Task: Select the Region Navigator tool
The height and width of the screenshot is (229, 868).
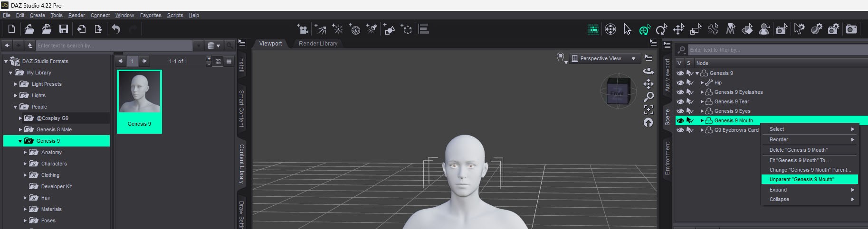Action: coord(764,29)
